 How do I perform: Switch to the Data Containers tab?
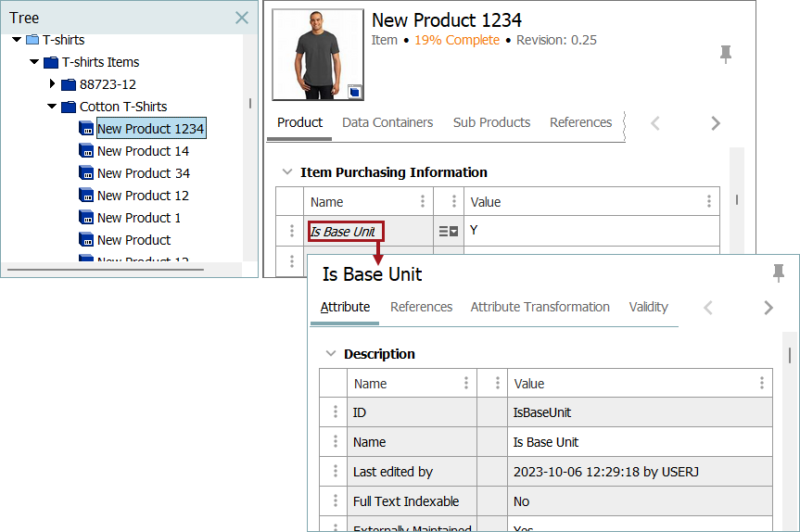pos(387,122)
